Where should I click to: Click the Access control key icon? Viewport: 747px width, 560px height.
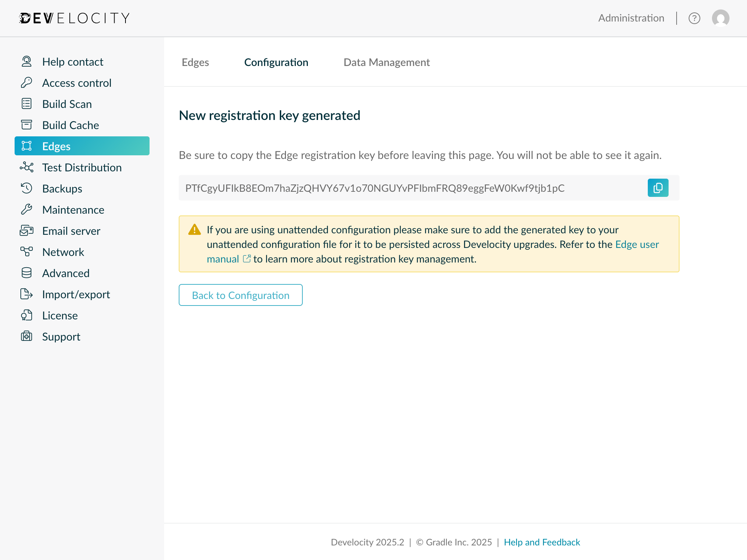tap(26, 82)
